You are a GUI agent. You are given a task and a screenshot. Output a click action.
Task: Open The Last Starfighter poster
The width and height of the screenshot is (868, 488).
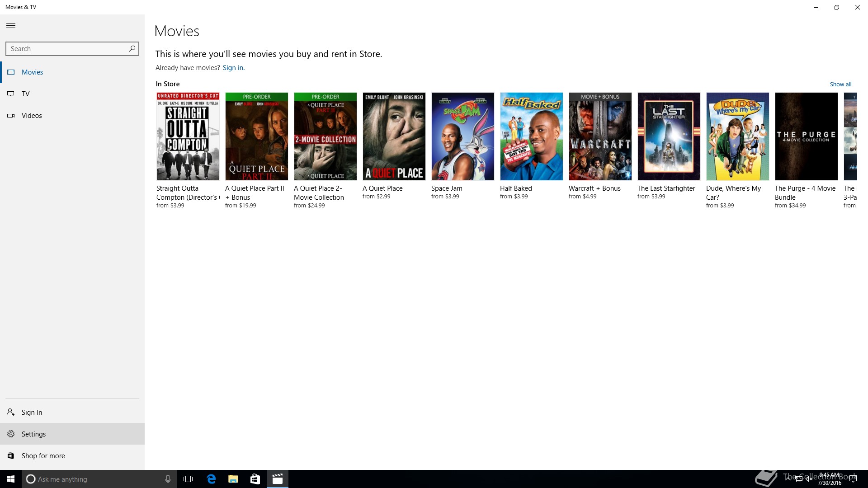669,136
